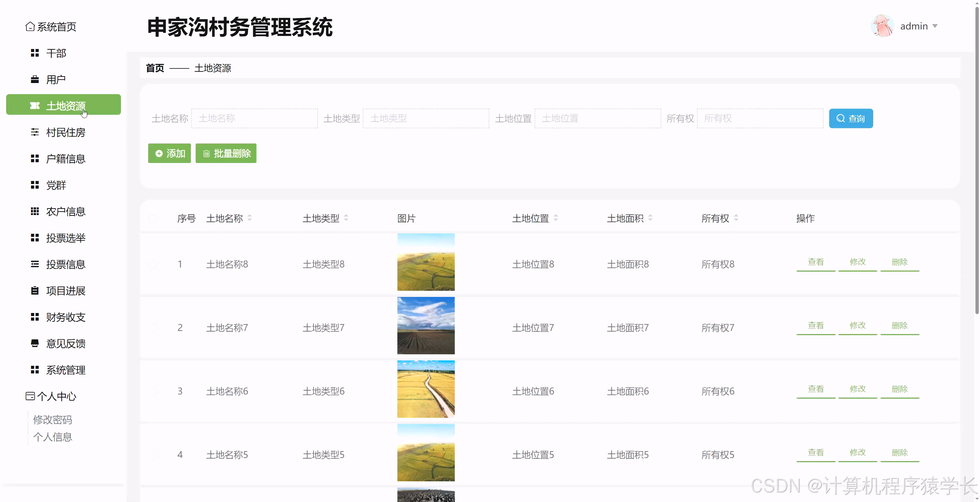Switch to 户籍信息 menu item
This screenshot has height=502, width=980.
point(35,159)
